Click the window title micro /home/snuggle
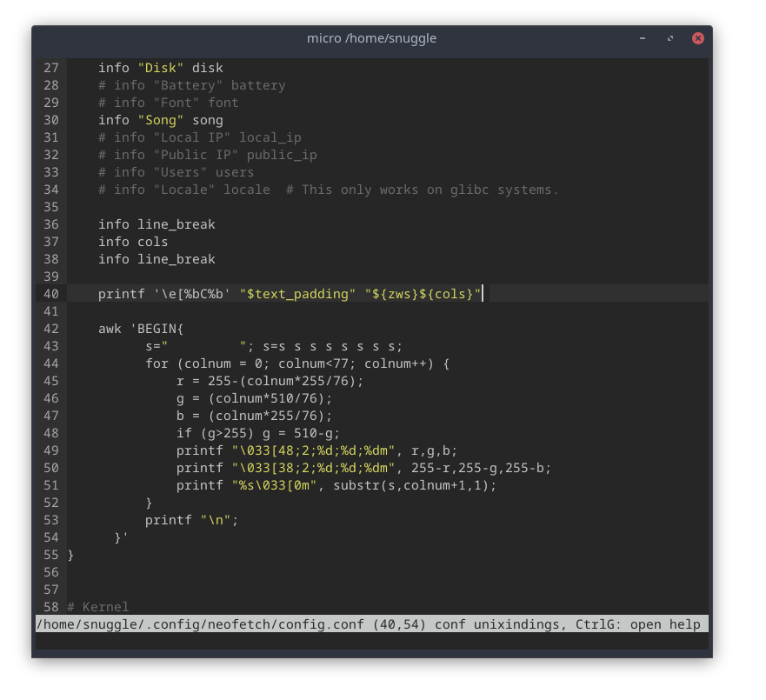This screenshot has height=700, width=766. pyautogui.click(x=371, y=38)
